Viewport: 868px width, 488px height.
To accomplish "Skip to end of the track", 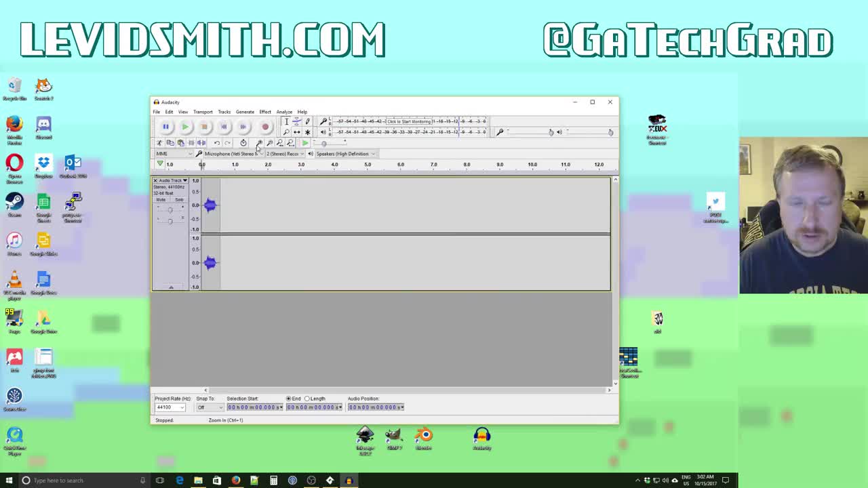I will click(x=243, y=127).
